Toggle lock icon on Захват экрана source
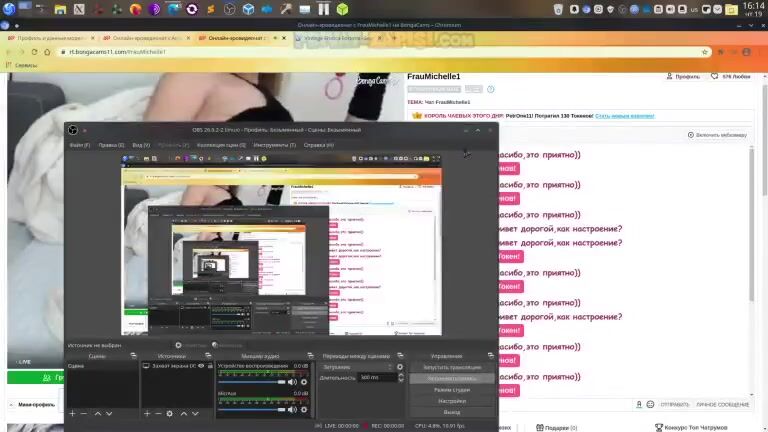 tap(209, 366)
